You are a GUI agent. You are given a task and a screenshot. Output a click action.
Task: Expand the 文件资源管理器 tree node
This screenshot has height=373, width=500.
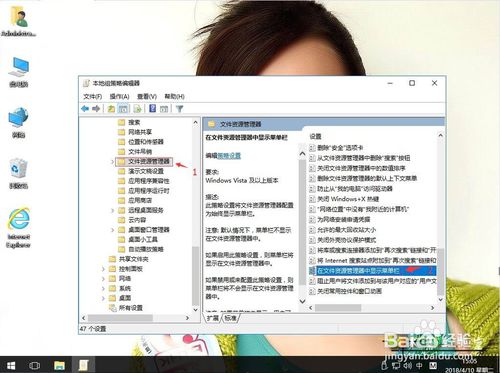112,162
